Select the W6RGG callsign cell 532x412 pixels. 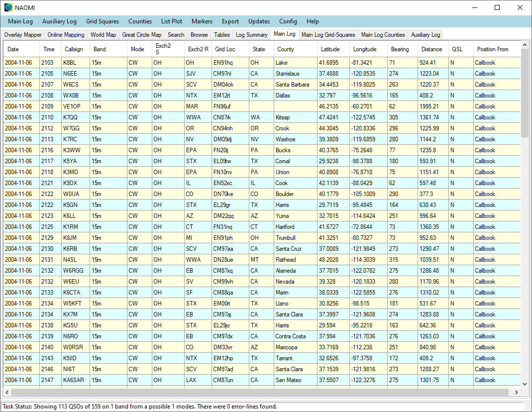(76, 271)
